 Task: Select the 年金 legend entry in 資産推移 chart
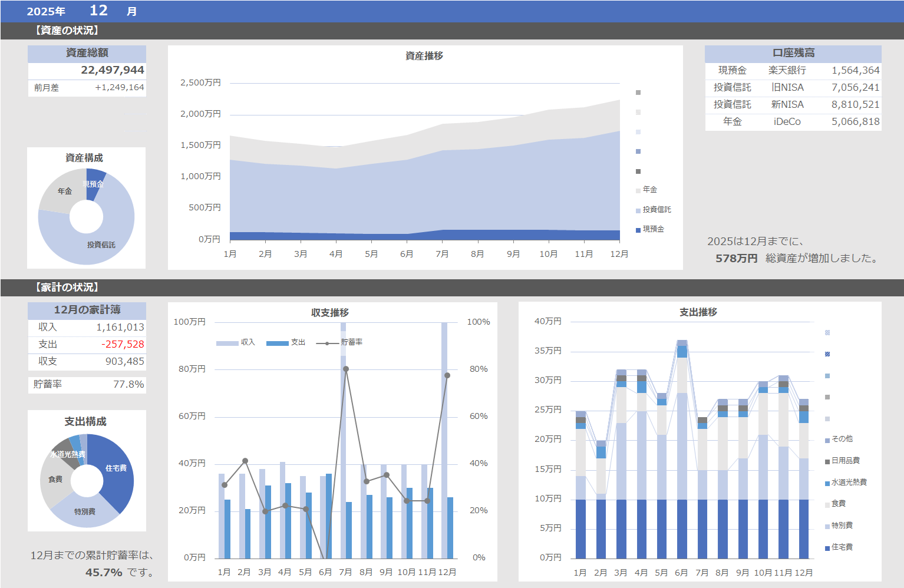pos(649,190)
